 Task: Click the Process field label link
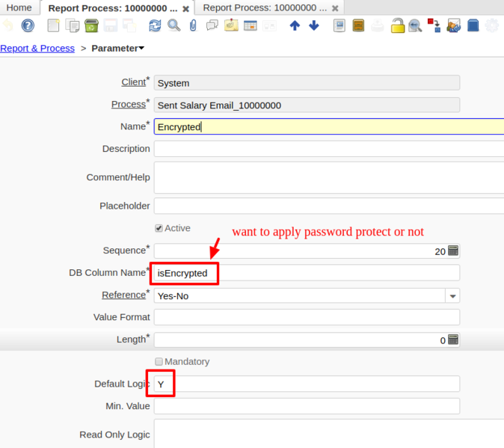coord(128,105)
